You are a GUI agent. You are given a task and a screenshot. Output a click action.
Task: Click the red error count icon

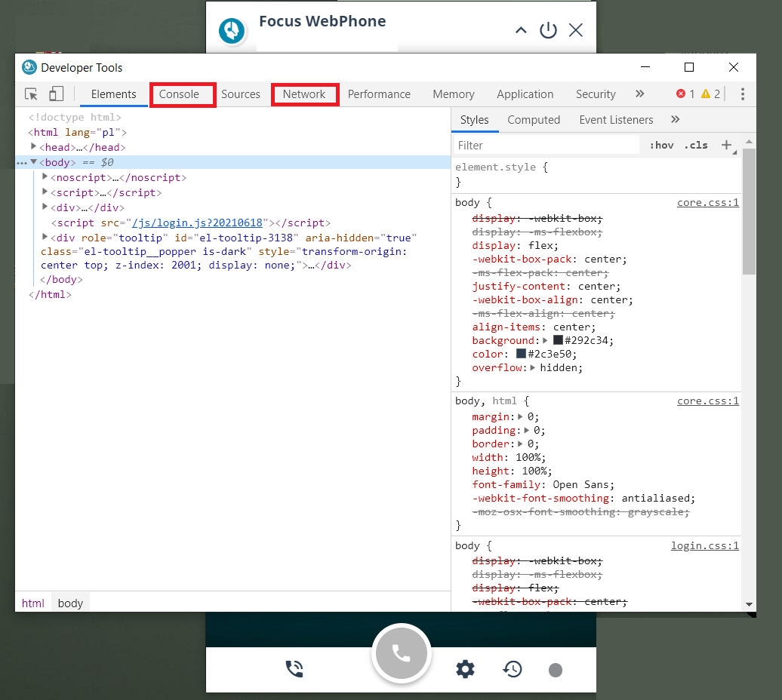tap(681, 94)
